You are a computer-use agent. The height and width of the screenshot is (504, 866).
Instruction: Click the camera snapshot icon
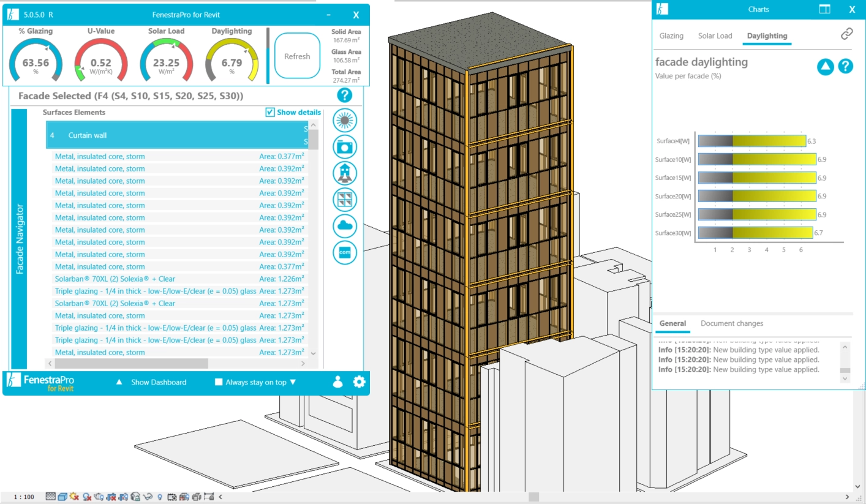(x=345, y=147)
